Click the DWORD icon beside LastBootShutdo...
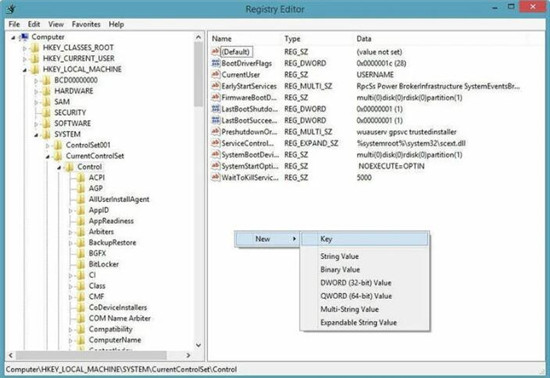This screenshot has height=378, width=550. point(216,109)
